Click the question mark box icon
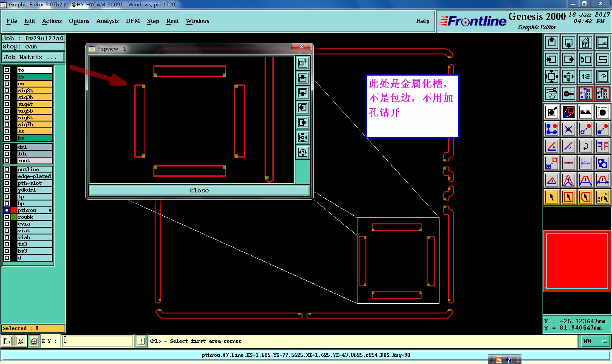Screen dimensions: 612x364 (x=603, y=76)
